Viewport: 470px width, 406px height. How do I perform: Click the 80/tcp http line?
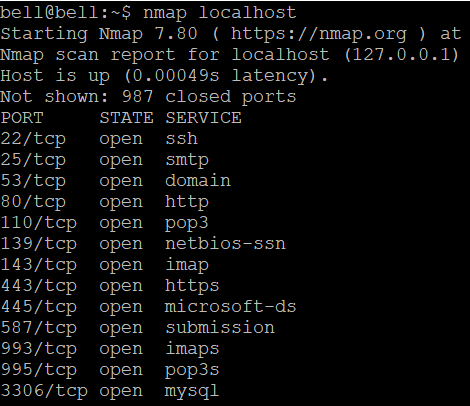(x=105, y=202)
